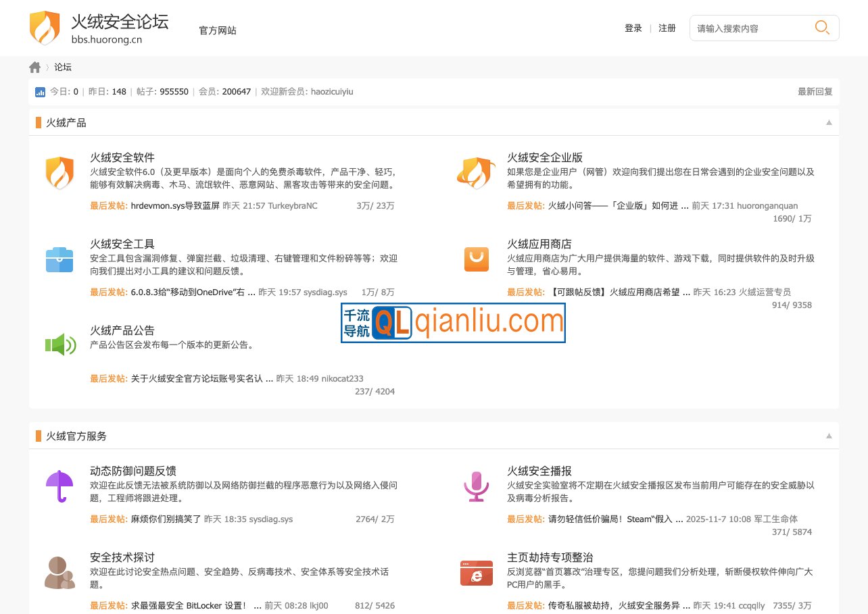Open the 最新回复 link
Screen dimensions: 868x614
click(x=815, y=92)
